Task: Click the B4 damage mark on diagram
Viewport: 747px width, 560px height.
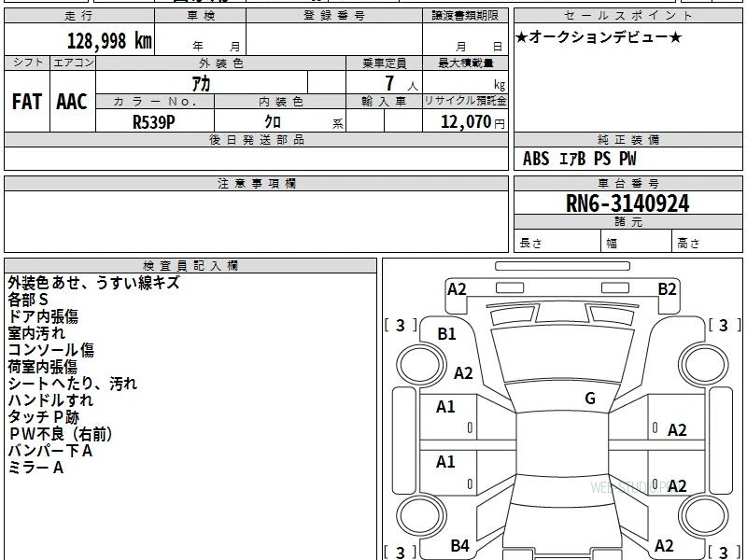Action: pyautogui.click(x=460, y=546)
